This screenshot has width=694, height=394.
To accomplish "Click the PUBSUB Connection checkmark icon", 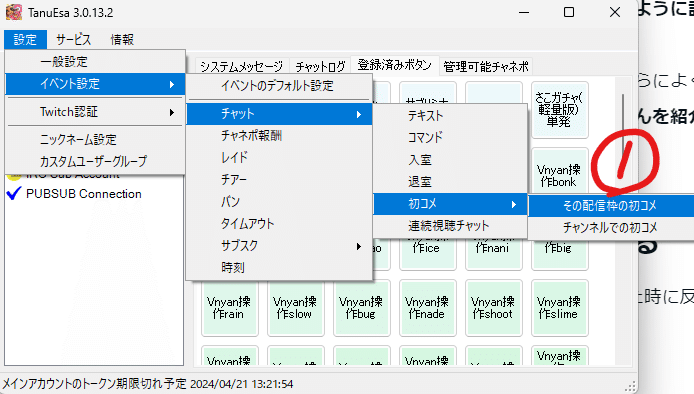I will point(14,193).
